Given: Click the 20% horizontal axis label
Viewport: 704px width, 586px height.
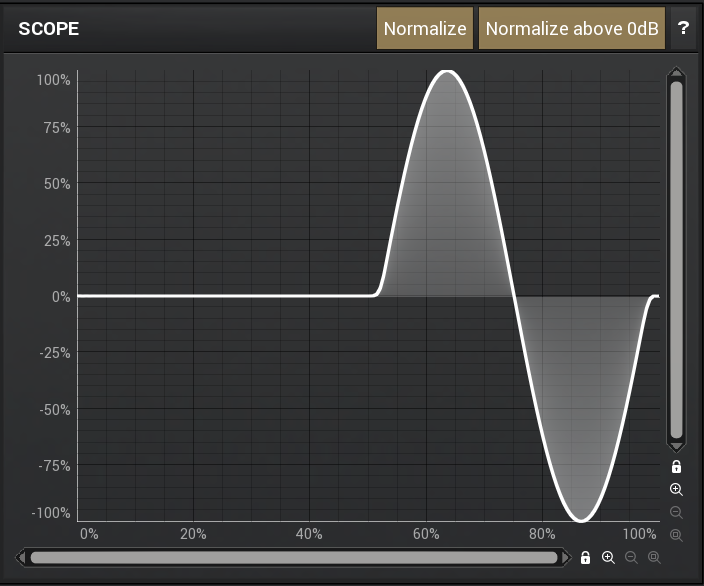Looking at the screenshot, I should coord(193,534).
